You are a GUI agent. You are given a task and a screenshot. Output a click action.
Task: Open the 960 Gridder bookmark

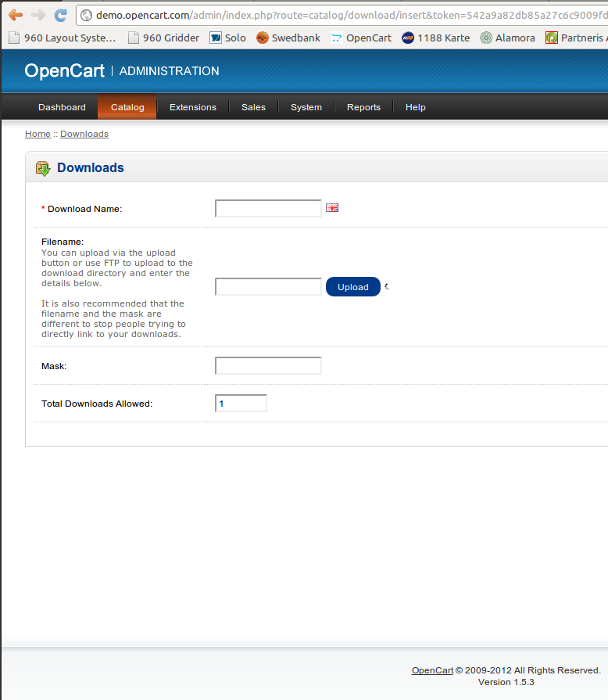pyautogui.click(x=163, y=38)
